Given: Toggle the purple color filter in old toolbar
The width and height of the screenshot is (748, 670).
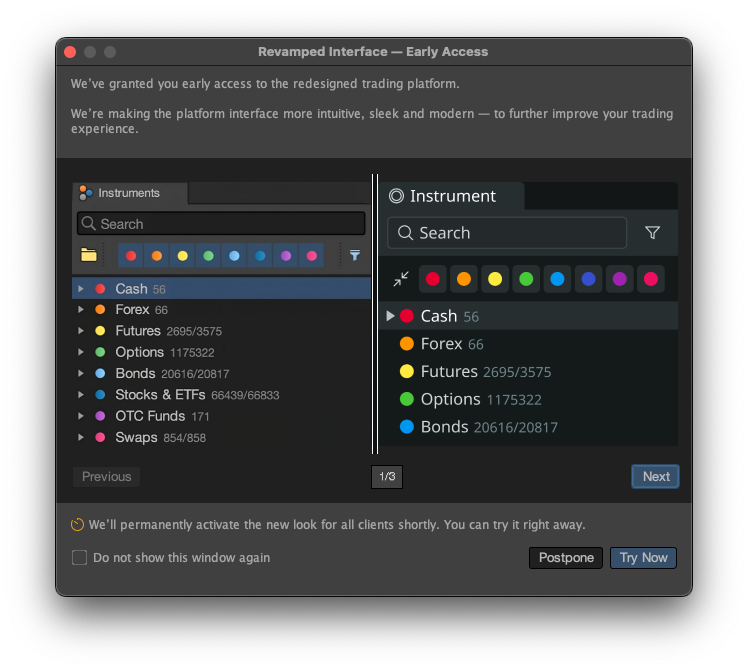Looking at the screenshot, I should 286,256.
